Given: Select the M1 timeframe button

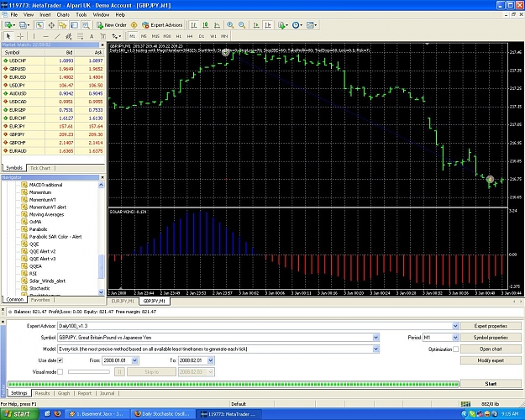Looking at the screenshot, I should click(132, 36).
